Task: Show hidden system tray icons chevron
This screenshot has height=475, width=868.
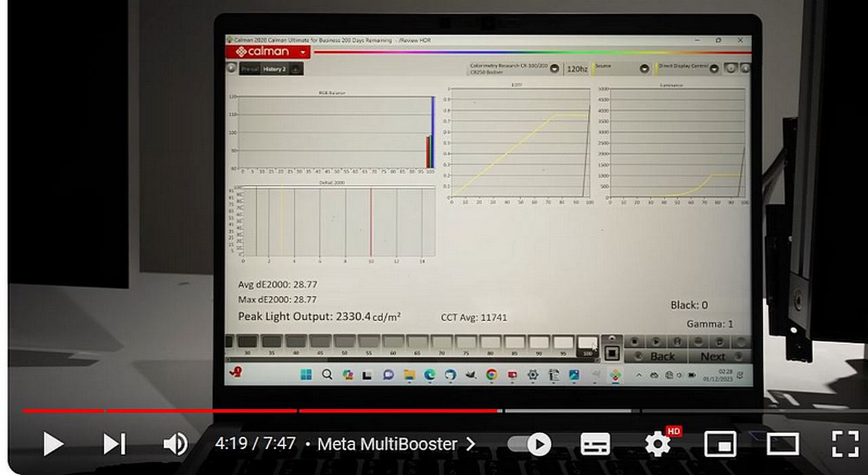Action: (639, 375)
